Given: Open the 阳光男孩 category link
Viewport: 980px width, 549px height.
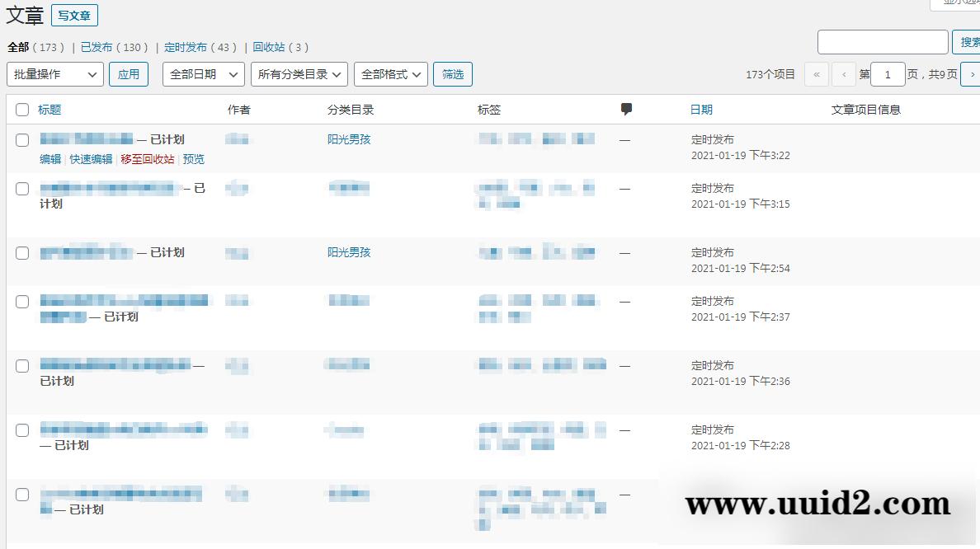Looking at the screenshot, I should pyautogui.click(x=348, y=138).
